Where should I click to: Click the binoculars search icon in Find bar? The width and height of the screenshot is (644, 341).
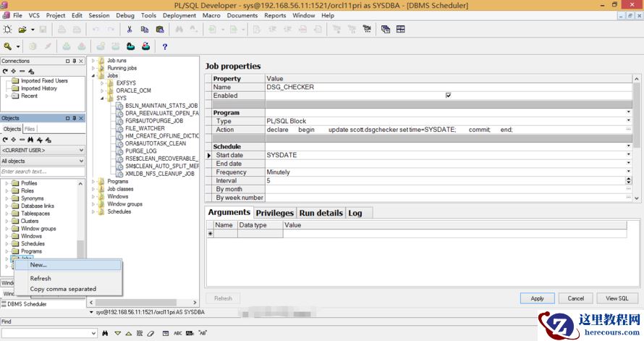click(105, 333)
